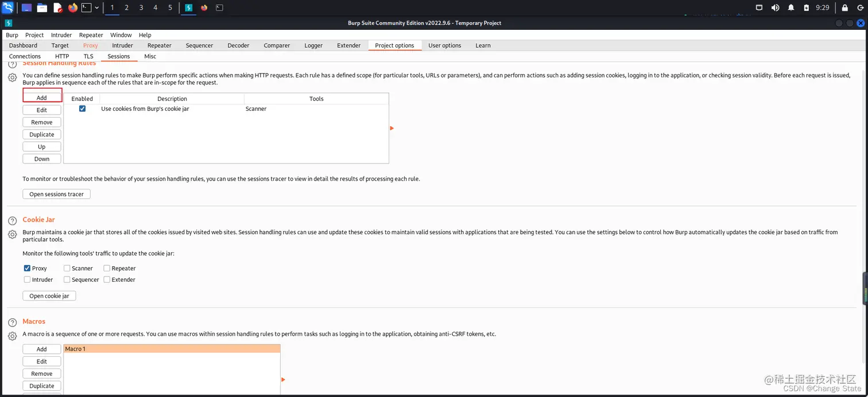Open the Project menu
The height and width of the screenshot is (397, 868).
[34, 35]
